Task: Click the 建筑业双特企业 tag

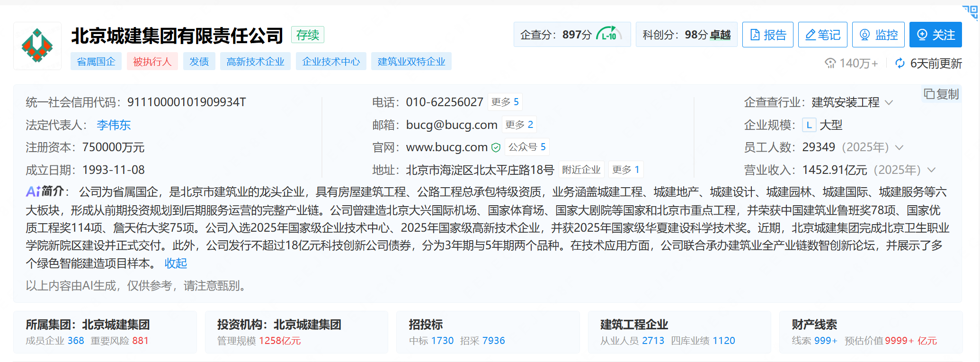Action: coord(411,62)
